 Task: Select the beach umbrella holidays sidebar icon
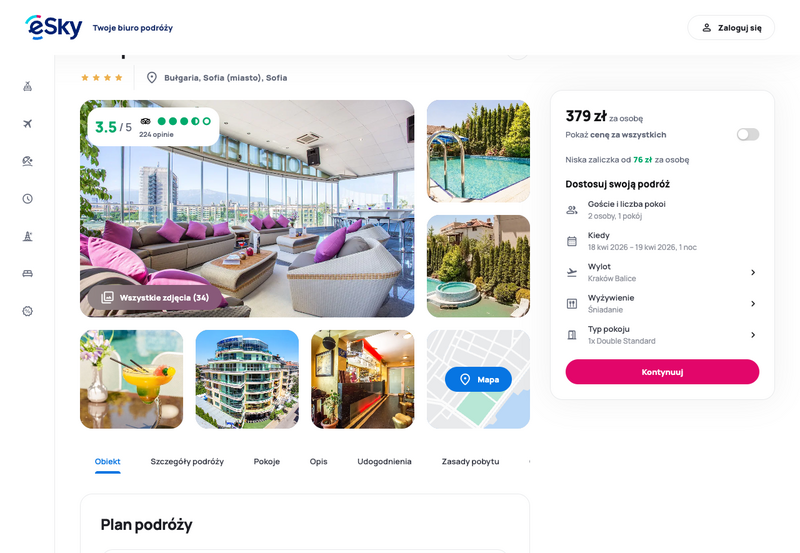(x=28, y=161)
